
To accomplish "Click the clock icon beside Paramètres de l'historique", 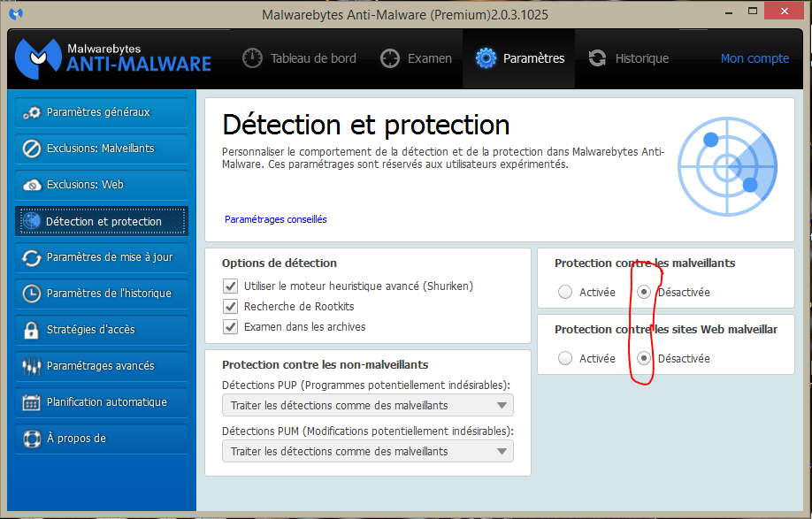I will 32,294.
